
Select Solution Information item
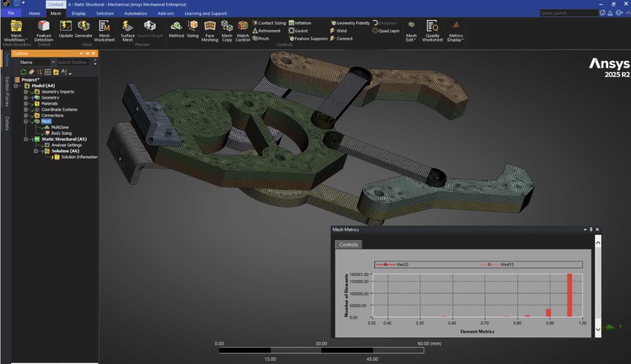tap(79, 157)
